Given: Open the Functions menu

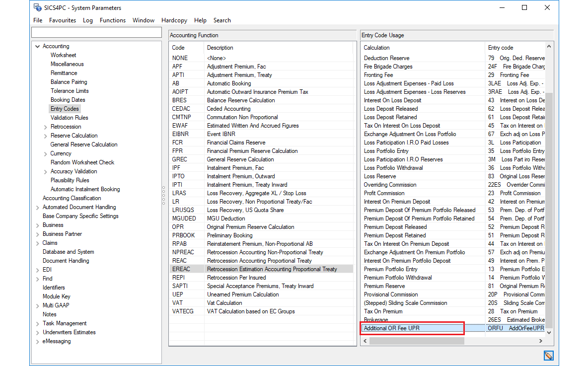Looking at the screenshot, I should pyautogui.click(x=112, y=20).
